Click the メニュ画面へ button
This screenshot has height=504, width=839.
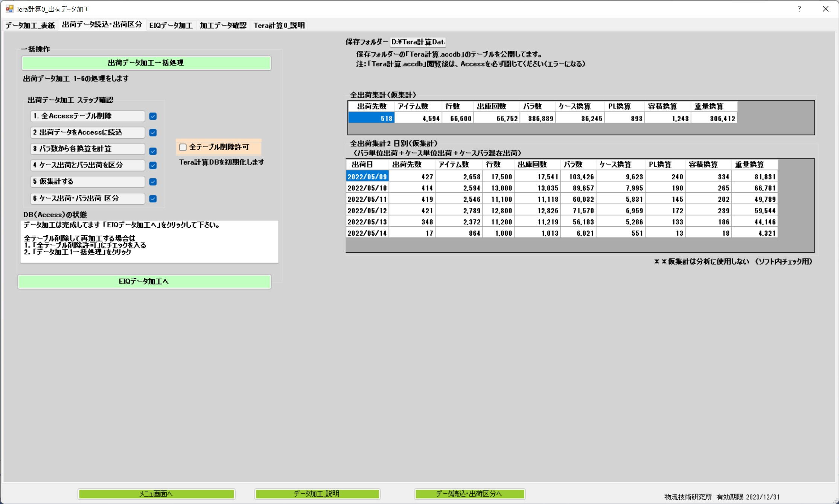click(x=156, y=494)
